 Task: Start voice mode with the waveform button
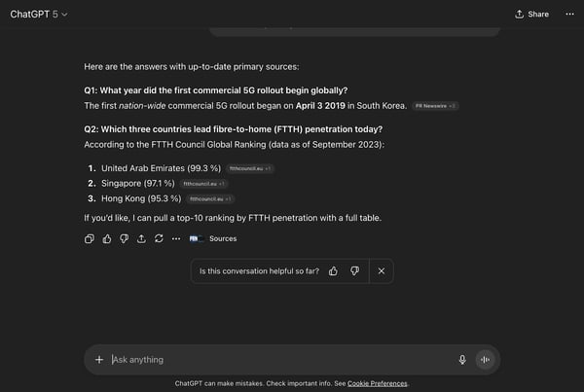[485, 360]
